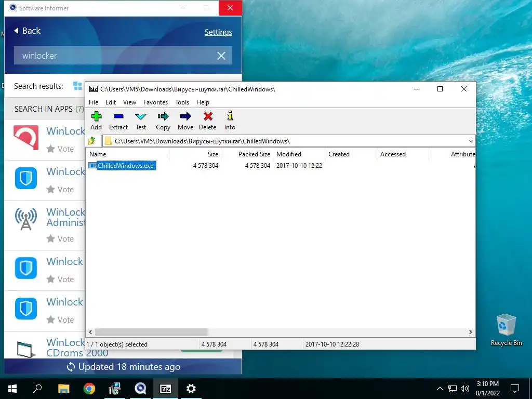The width and height of the screenshot is (532, 399).
Task: Open Software Informer taskbar icon
Action: pos(140,389)
